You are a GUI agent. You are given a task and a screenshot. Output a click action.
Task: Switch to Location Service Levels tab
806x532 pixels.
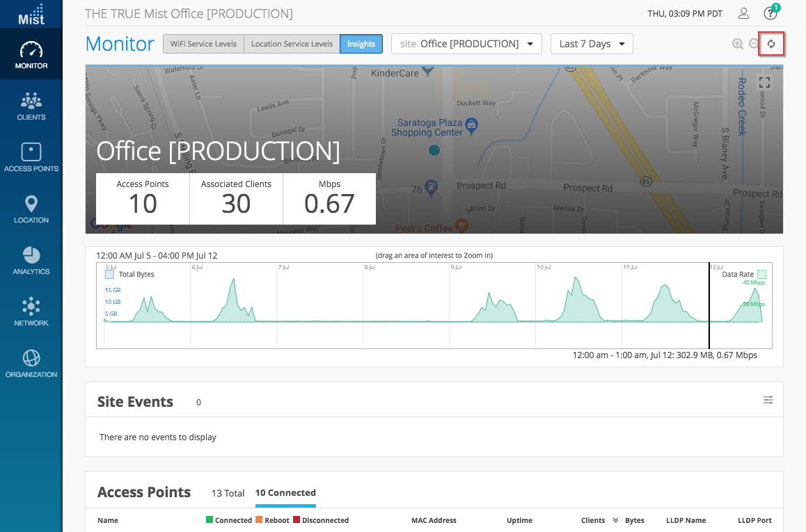pyautogui.click(x=292, y=44)
